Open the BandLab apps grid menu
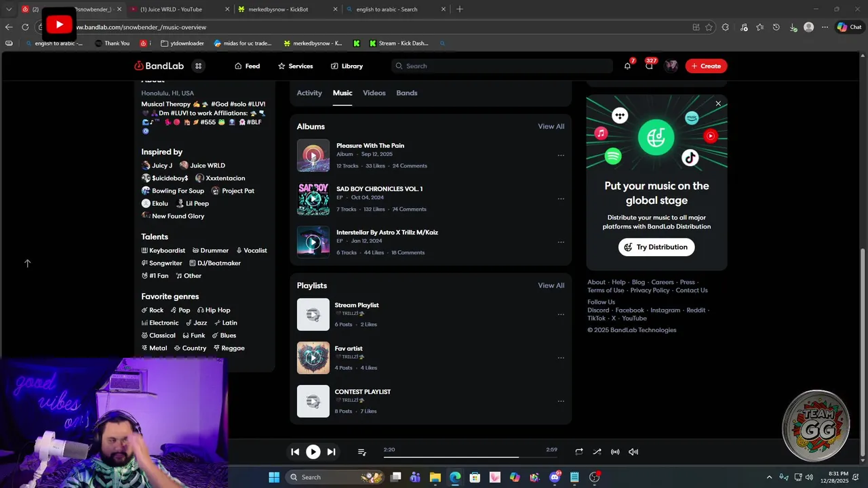This screenshot has width=868, height=488. [x=198, y=66]
